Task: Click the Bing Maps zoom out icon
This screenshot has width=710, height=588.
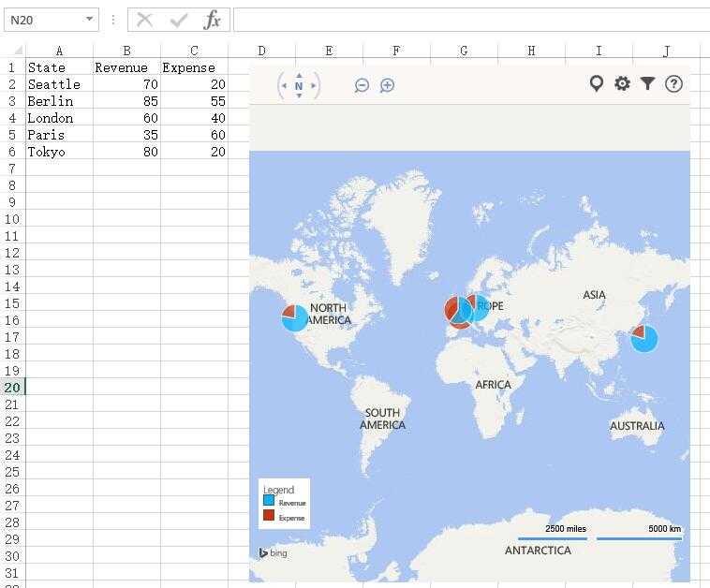Action: point(362,85)
